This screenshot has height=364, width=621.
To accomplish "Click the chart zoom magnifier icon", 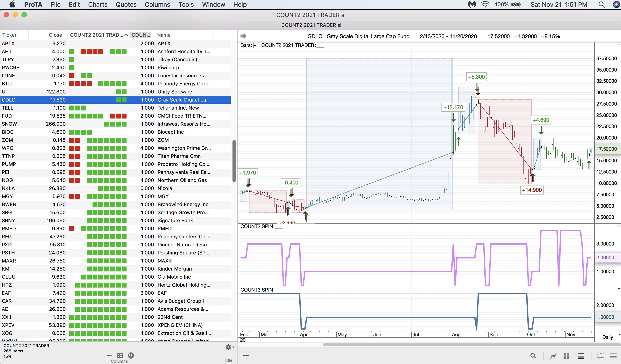I will tap(533, 356).
